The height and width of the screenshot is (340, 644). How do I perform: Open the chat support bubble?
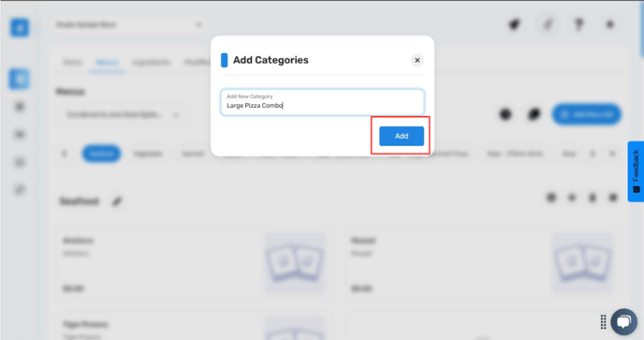[x=623, y=321]
